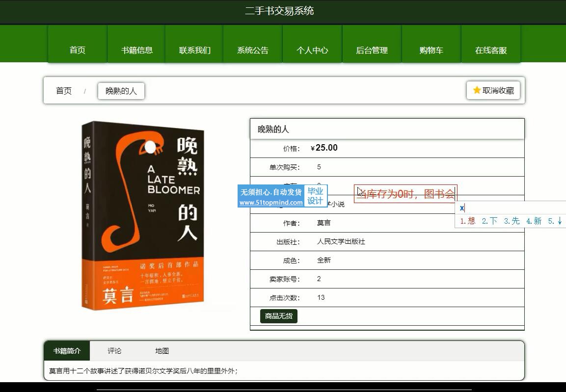Pick IME candidate 1.想
This screenshot has width=566, height=392.
click(467, 221)
